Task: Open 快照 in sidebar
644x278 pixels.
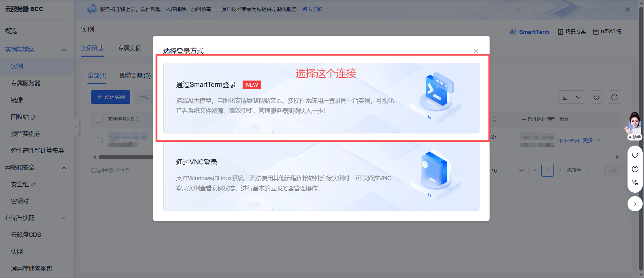Action: (x=17, y=252)
